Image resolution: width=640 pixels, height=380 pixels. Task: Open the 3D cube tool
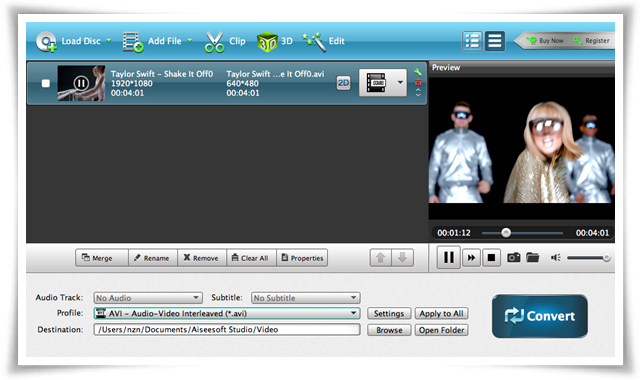tap(267, 42)
